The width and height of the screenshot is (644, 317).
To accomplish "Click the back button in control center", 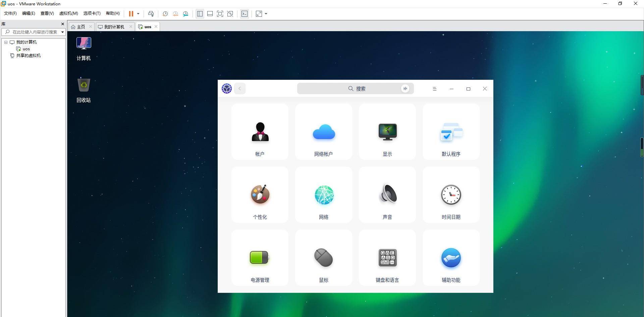I will pos(239,89).
